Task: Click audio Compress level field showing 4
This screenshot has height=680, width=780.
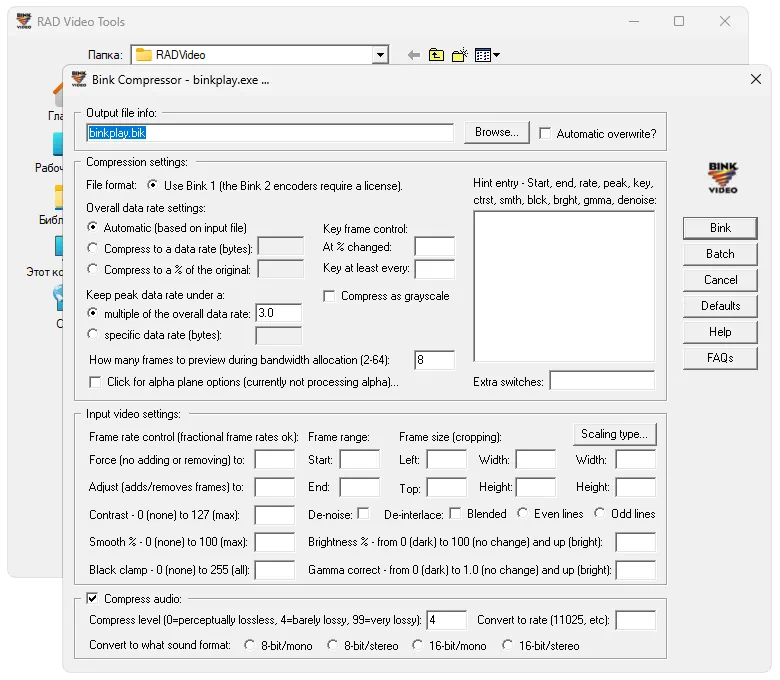Action: pos(447,620)
